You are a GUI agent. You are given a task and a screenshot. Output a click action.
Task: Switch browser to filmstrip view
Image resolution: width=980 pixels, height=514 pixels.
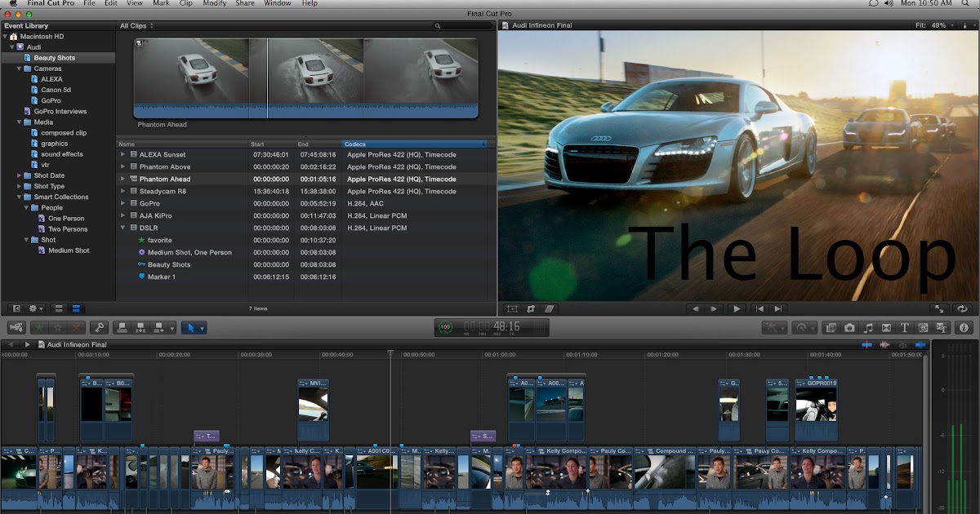tap(59, 308)
